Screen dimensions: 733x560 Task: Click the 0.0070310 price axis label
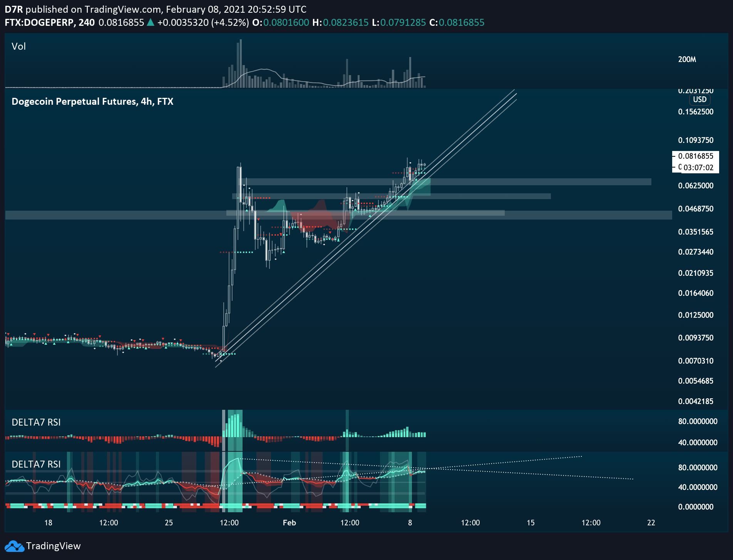696,361
